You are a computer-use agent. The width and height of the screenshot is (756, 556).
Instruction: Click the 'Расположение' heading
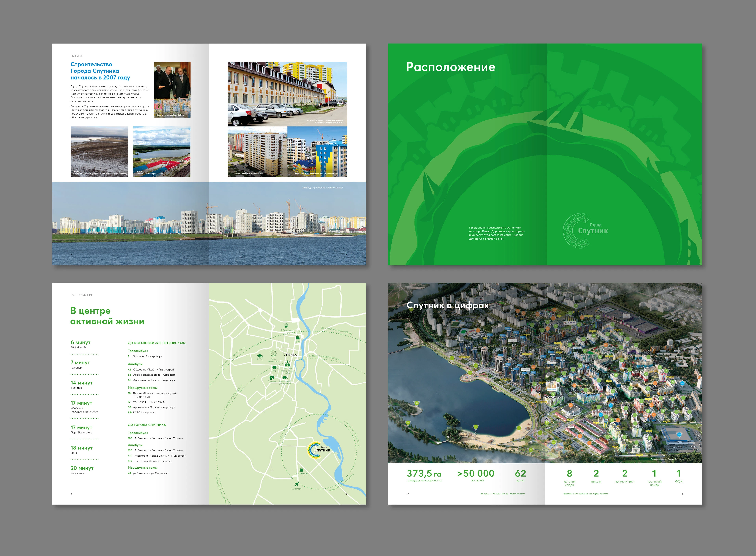(x=450, y=67)
